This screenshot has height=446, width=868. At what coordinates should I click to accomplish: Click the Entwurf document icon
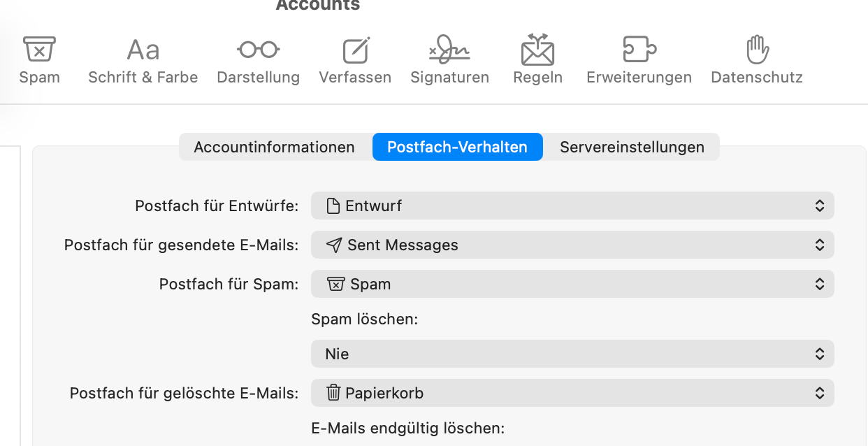[x=333, y=206]
